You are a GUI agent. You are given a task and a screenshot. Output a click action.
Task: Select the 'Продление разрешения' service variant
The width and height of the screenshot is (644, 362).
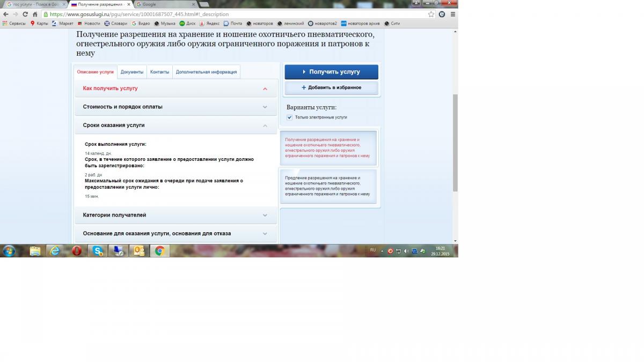pos(328,186)
